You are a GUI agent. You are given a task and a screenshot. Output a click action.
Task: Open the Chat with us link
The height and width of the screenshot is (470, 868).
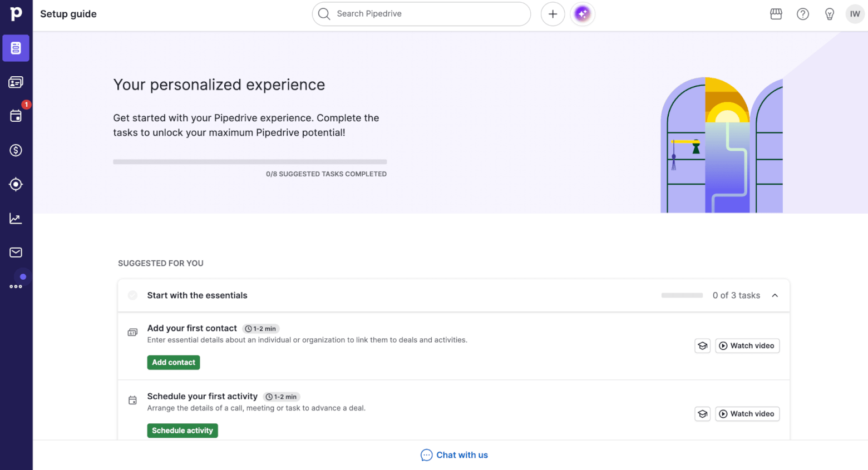[x=454, y=455]
